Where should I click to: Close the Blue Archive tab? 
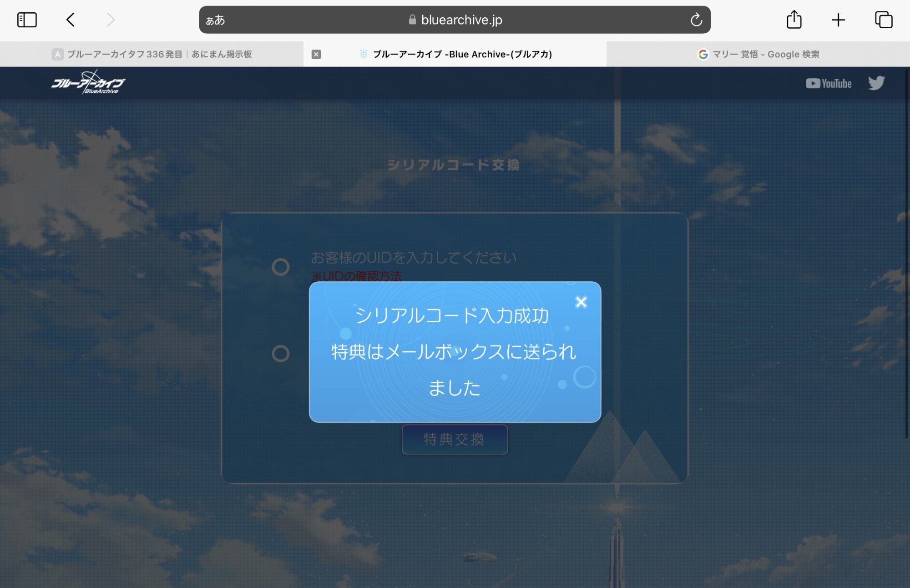click(x=316, y=54)
